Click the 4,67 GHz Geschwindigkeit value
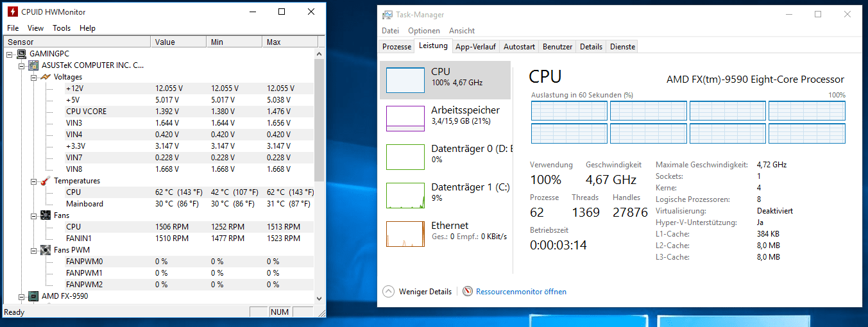The width and height of the screenshot is (868, 327). [611, 180]
